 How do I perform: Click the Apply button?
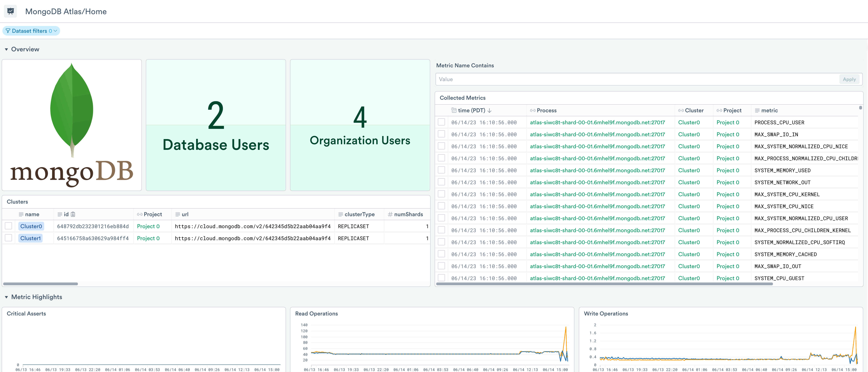849,79
